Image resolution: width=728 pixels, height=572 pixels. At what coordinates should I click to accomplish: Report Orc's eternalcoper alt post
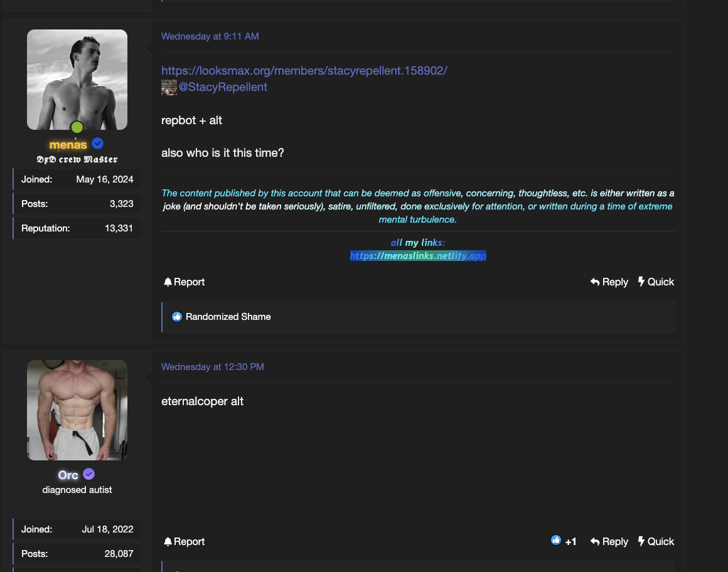pos(185,542)
